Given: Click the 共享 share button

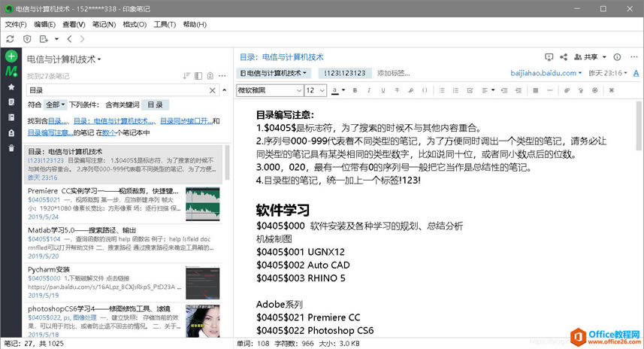Looking at the screenshot, I should (x=586, y=57).
